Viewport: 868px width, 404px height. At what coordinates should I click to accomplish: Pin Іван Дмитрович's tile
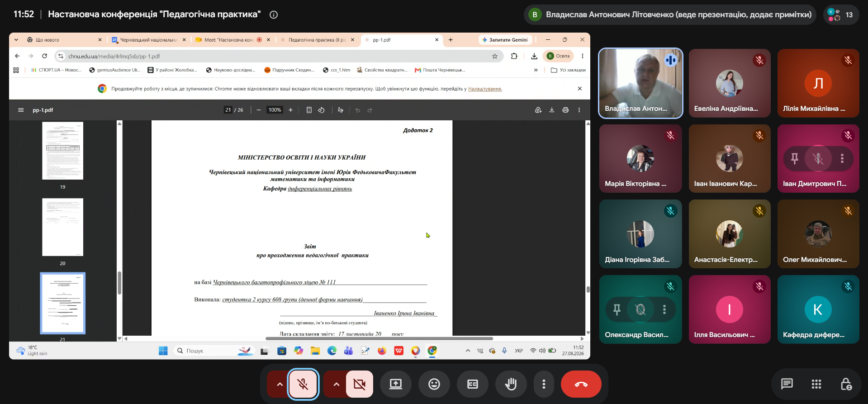[794, 158]
